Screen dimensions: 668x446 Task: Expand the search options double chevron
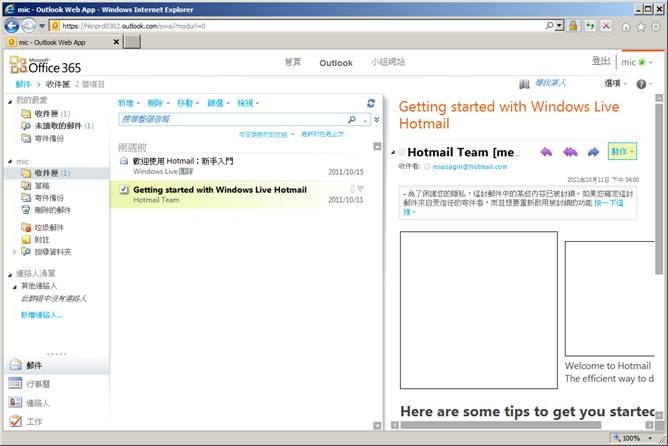[x=377, y=120]
